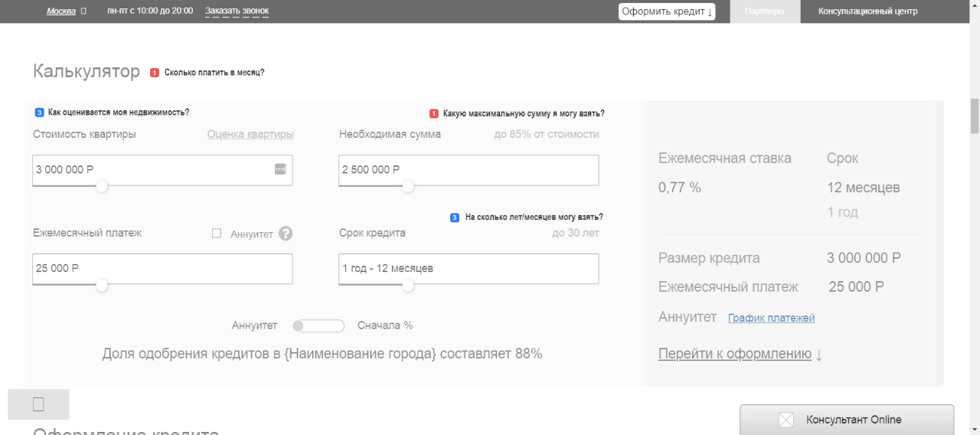The image size is (980, 435).
Task: Click red badge beside 'Какую максимальную сумму' question
Action: coord(434,114)
